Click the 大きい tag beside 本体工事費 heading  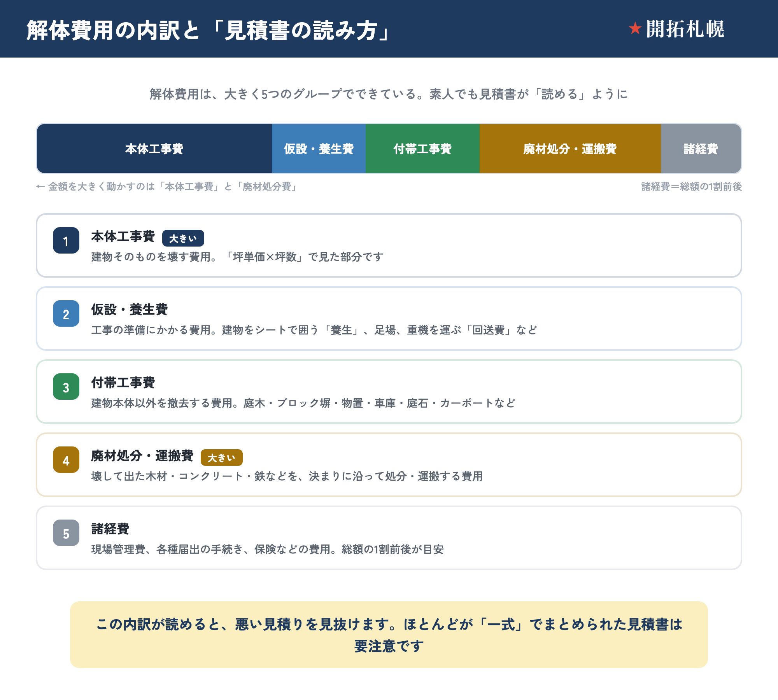click(183, 238)
